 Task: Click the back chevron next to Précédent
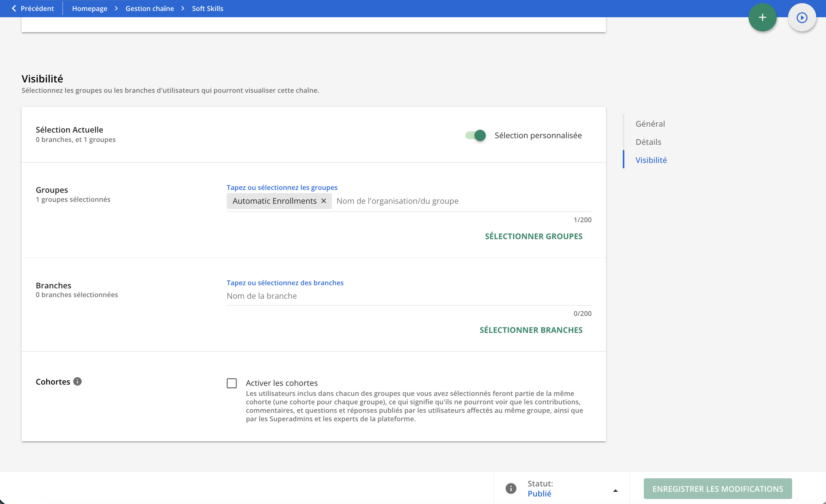14,8
